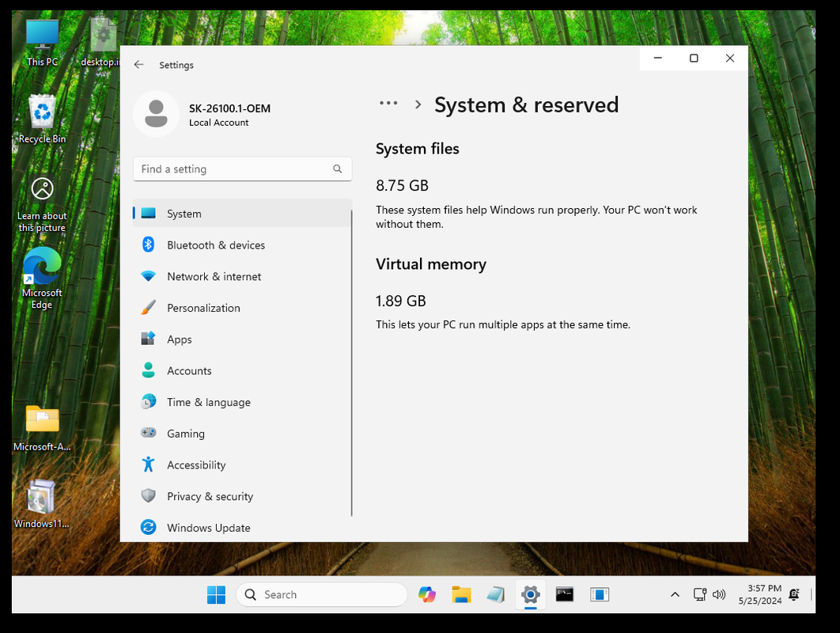Click the taskbar Search box

321,594
